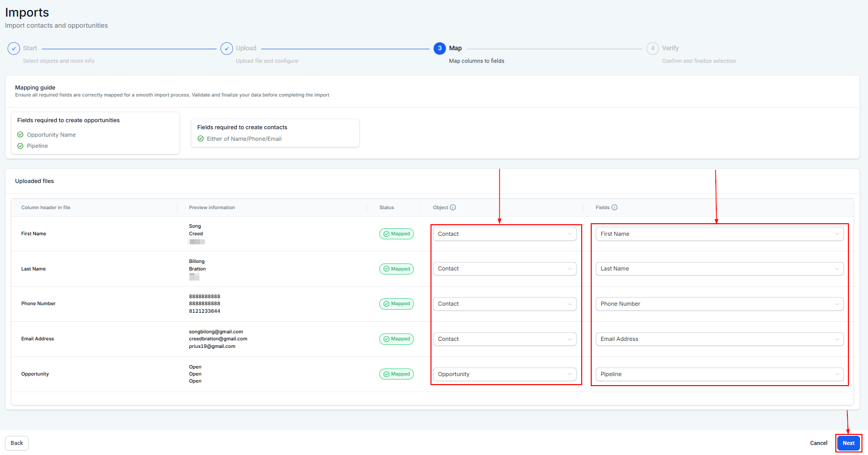Click the step 4 Verify circle icon
868x455 pixels.
pyautogui.click(x=653, y=49)
